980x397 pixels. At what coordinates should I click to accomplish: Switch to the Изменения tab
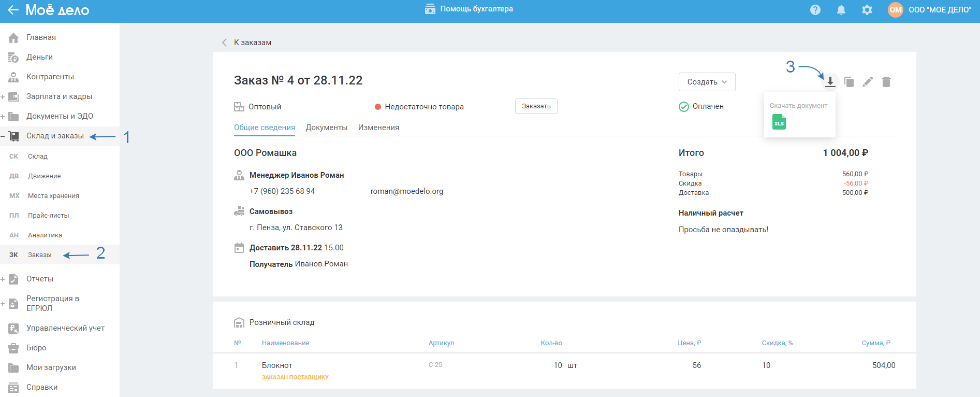[x=378, y=127]
